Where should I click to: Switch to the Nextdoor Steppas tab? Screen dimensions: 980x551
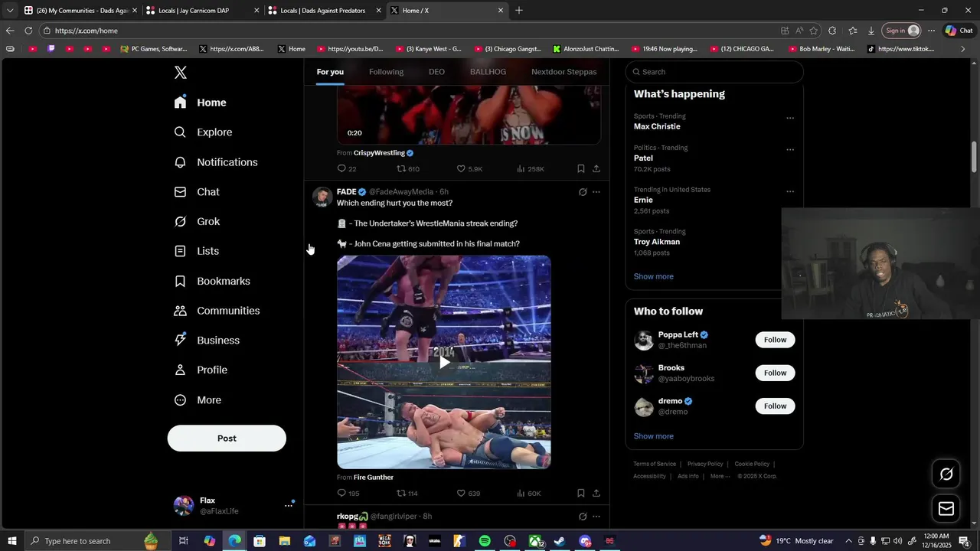563,72
